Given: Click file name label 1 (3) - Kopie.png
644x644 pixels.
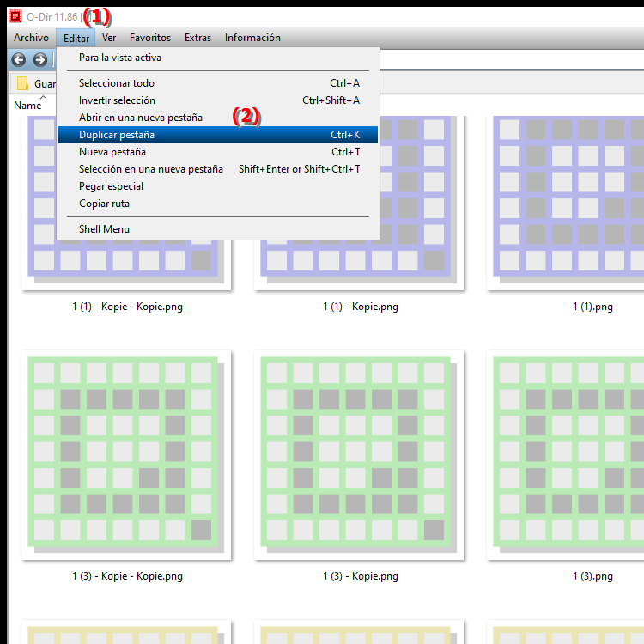Looking at the screenshot, I should (360, 576).
